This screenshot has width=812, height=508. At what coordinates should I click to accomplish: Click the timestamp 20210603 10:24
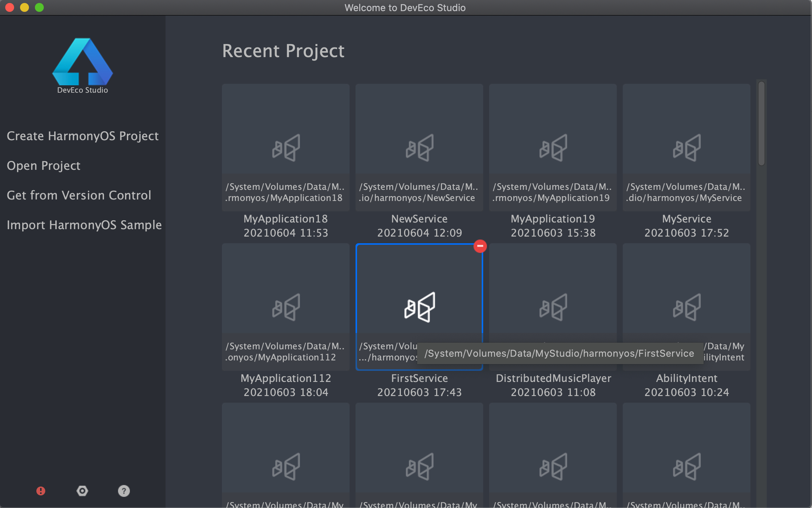click(x=687, y=392)
